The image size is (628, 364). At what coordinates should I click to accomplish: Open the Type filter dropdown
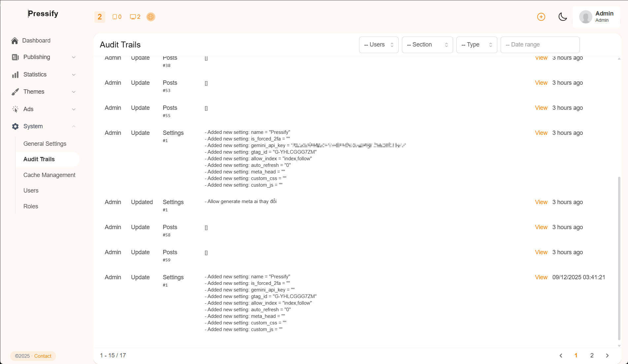point(476,45)
